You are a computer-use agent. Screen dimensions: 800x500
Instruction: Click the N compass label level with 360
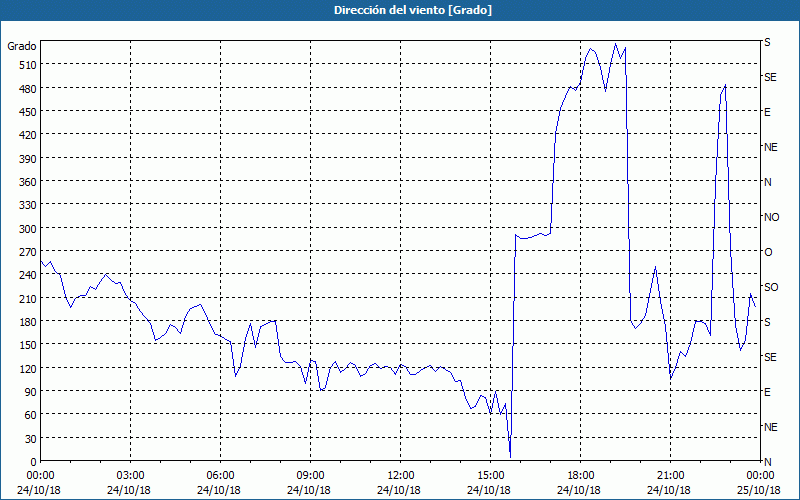coord(767,182)
